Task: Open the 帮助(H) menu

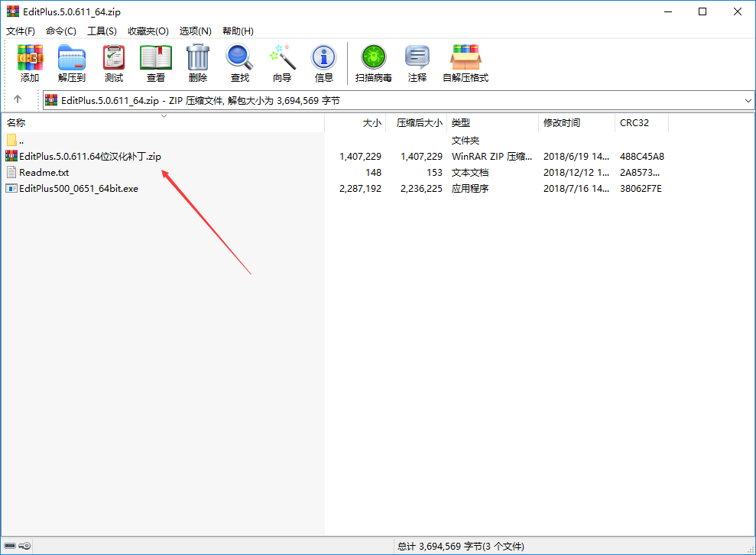Action: pyautogui.click(x=238, y=31)
